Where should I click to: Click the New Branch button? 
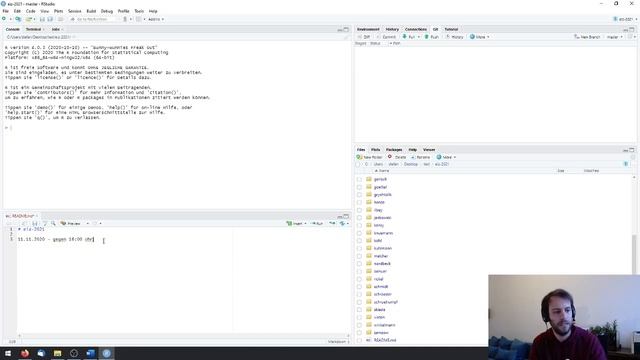coord(587,37)
